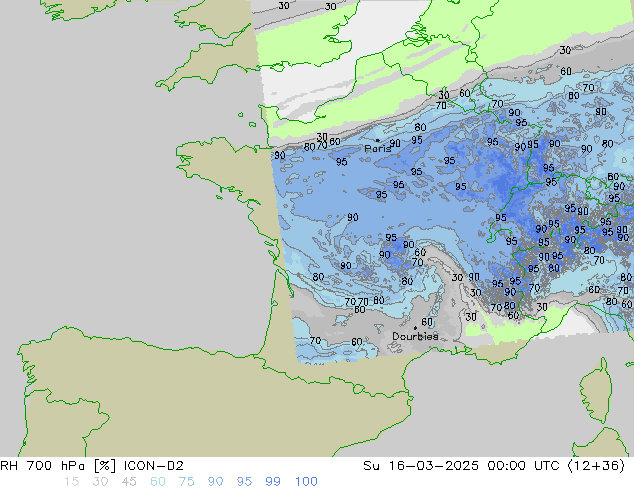Select the legend value 75
634x490 pixels.
(x=186, y=482)
